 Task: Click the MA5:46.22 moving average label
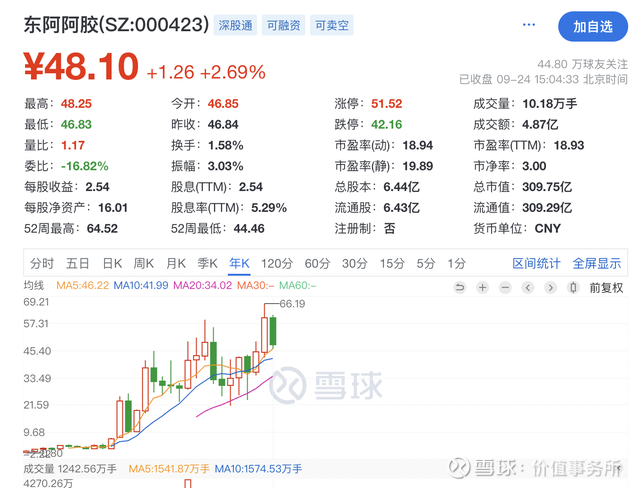pyautogui.click(x=82, y=285)
